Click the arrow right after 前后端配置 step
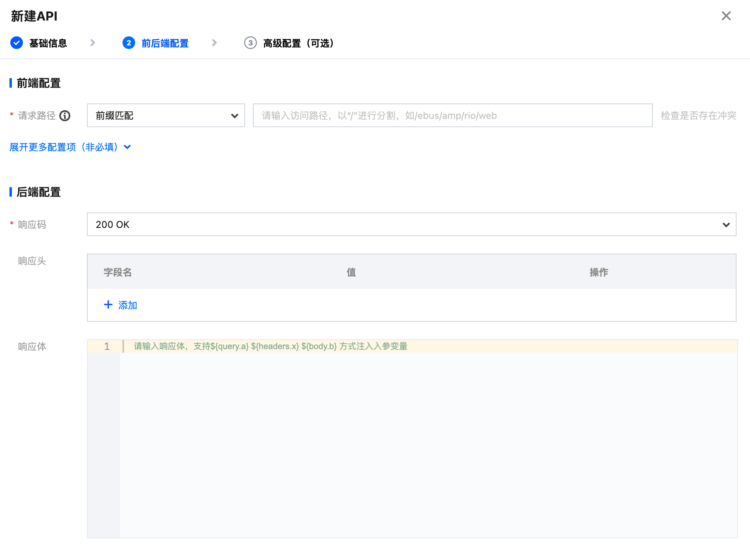 [x=214, y=43]
